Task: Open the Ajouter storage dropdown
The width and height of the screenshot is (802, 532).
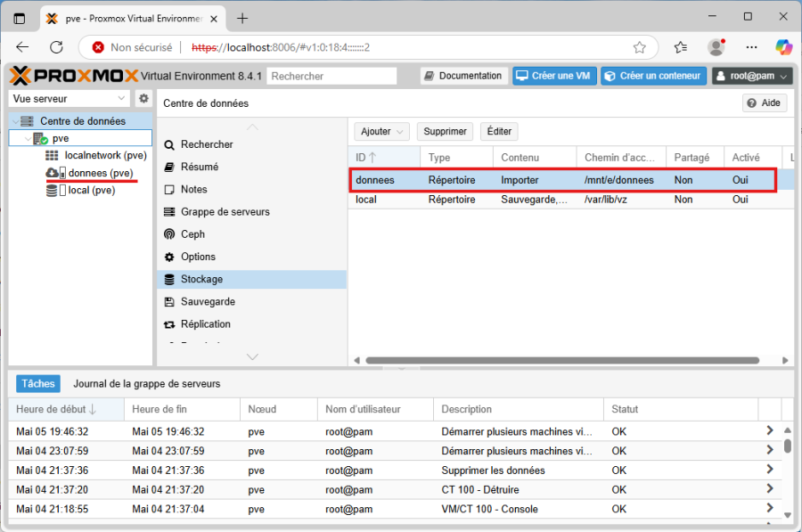Action: click(381, 132)
